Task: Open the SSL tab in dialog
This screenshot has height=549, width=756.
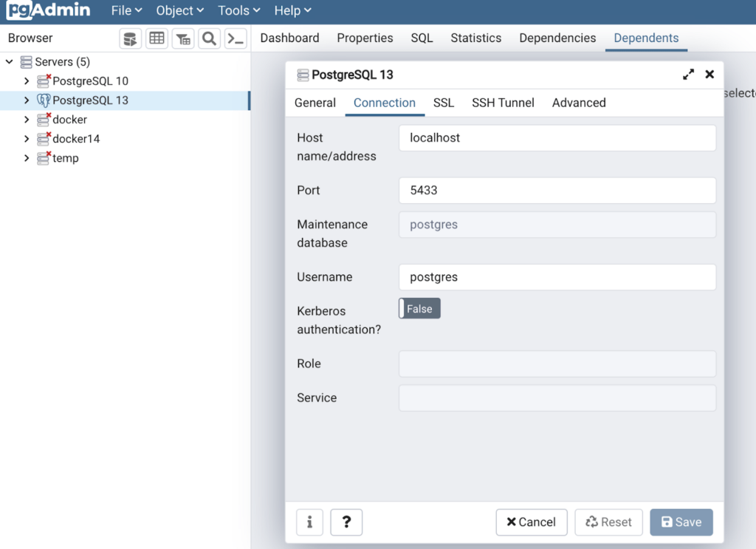Action: tap(444, 103)
